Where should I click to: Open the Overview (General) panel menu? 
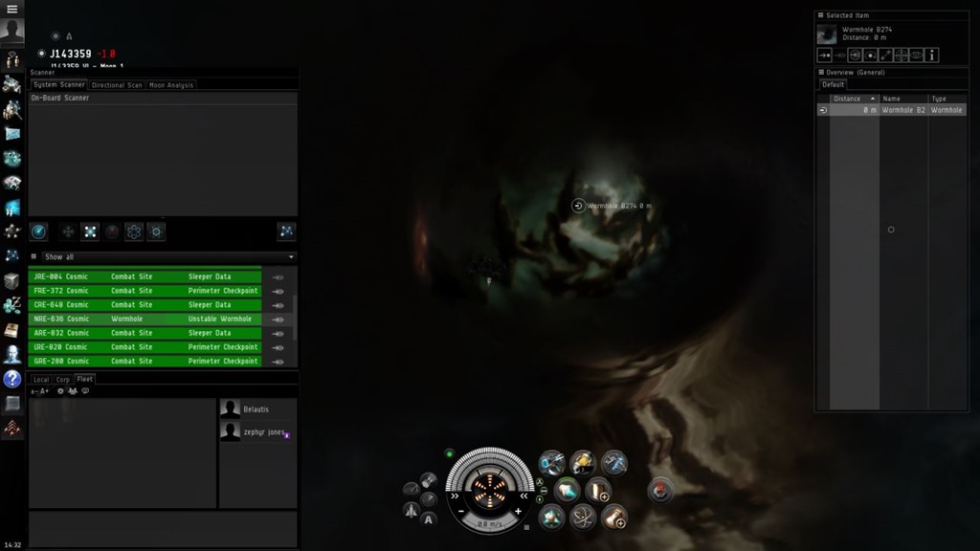(820, 73)
